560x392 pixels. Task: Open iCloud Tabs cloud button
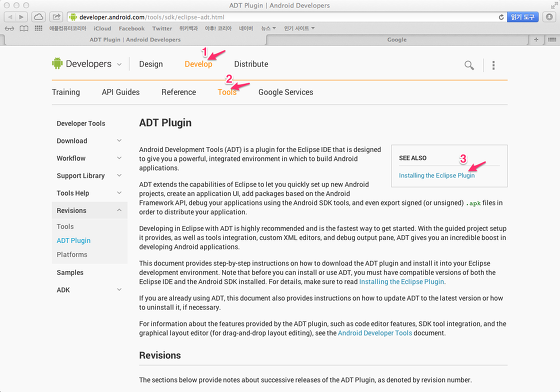click(39, 17)
